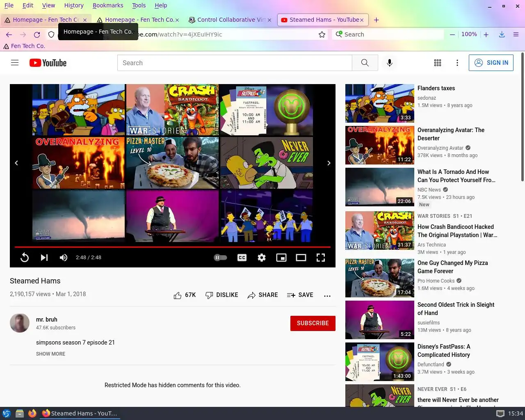Click the SIGN IN button

(x=491, y=63)
